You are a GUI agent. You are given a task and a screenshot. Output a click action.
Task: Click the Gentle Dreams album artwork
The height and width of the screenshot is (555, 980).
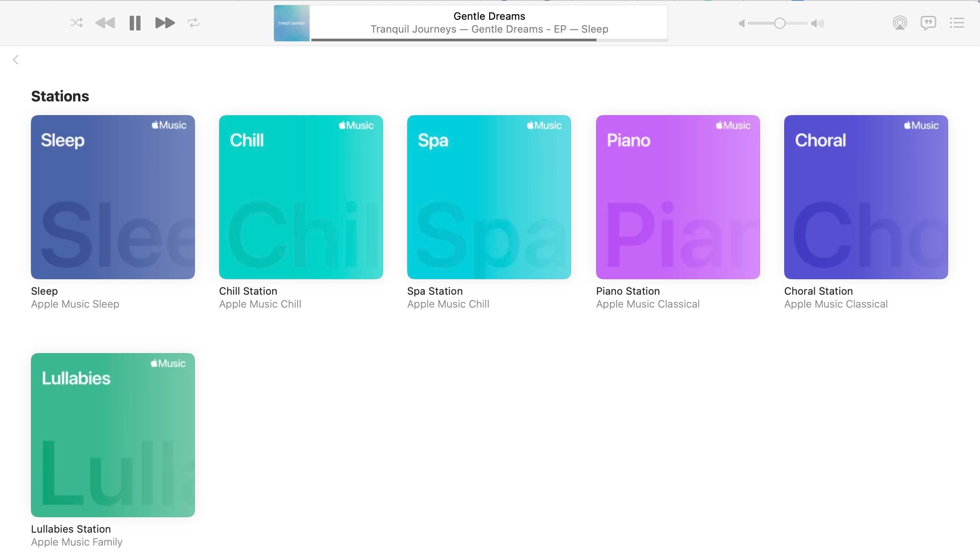click(x=291, y=23)
